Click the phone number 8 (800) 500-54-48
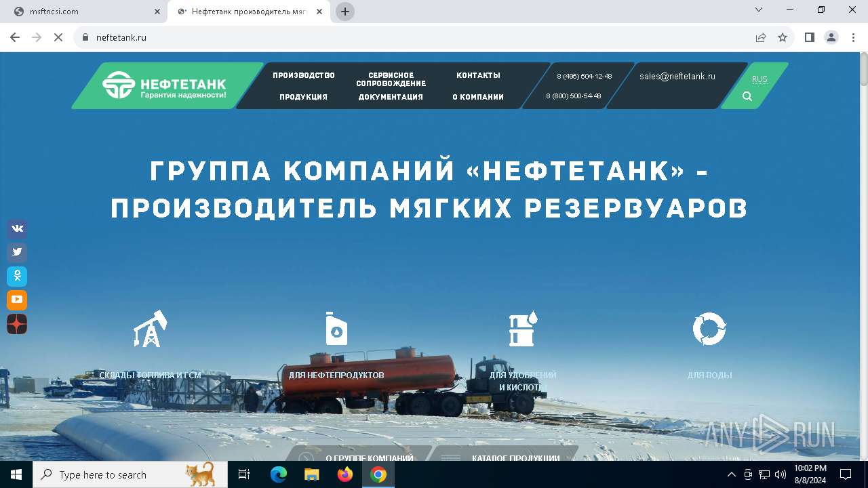Image resolution: width=868 pixels, height=488 pixels. 574,96
